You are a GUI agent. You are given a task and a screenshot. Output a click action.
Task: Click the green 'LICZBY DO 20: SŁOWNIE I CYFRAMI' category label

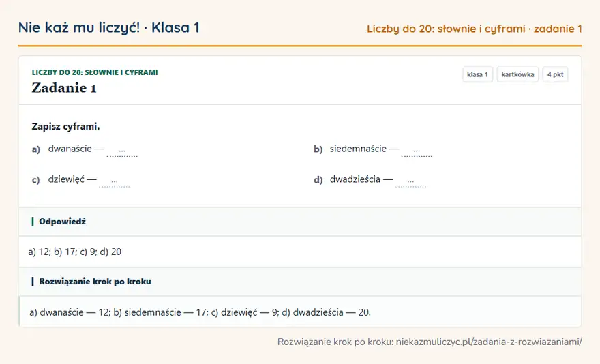coord(95,72)
